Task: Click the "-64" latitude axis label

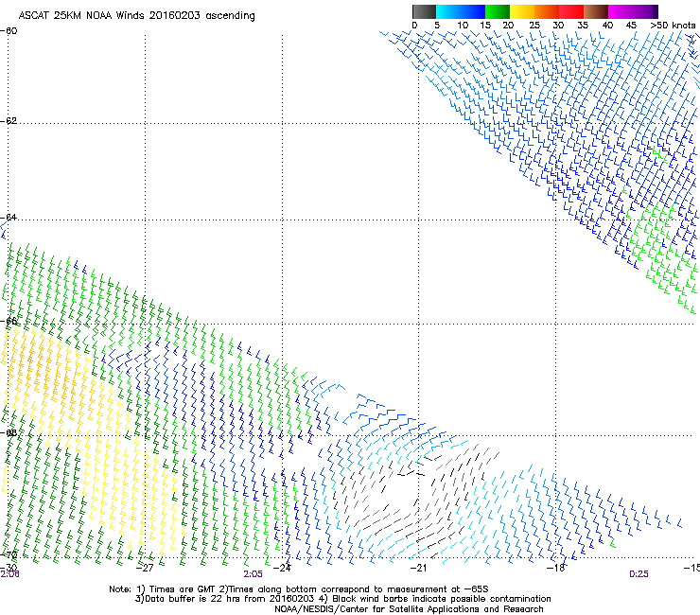Action: point(9,218)
